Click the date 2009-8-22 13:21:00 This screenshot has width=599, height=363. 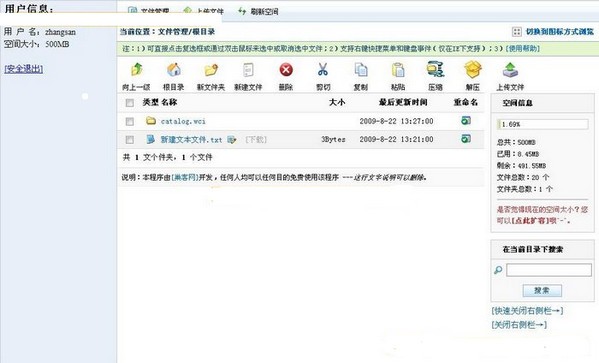coord(396,139)
